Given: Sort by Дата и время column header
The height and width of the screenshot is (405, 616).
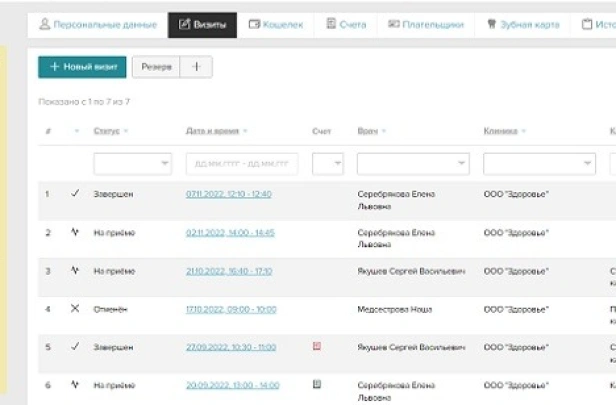Looking at the screenshot, I should 213,131.
